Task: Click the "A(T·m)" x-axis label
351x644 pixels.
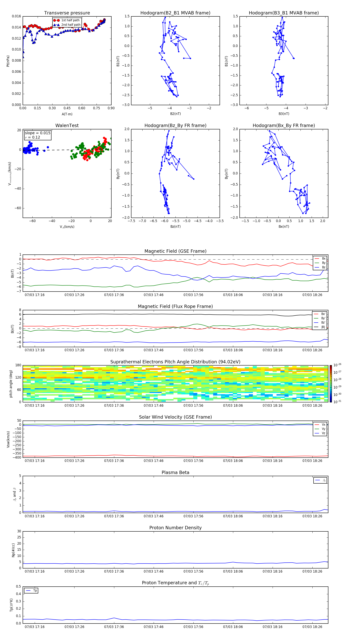Action: [67, 114]
